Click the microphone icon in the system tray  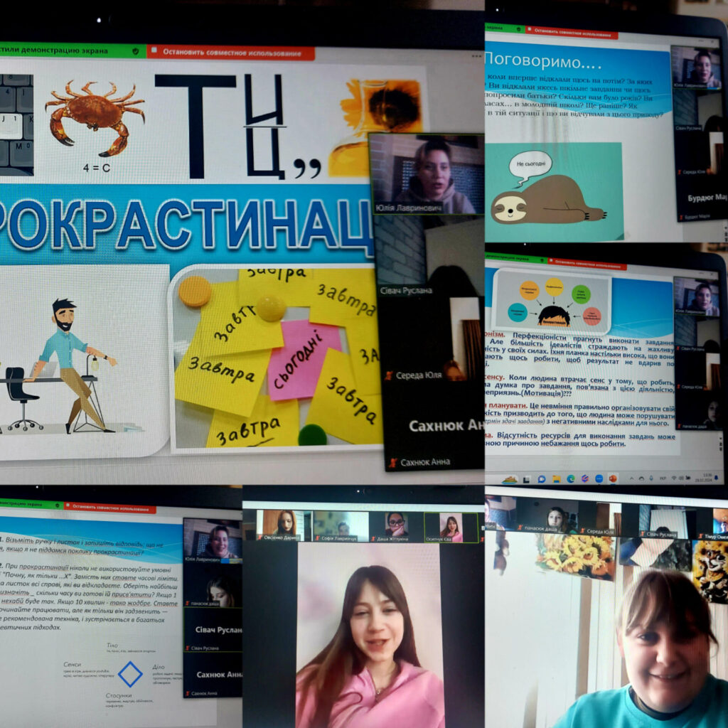(651, 478)
